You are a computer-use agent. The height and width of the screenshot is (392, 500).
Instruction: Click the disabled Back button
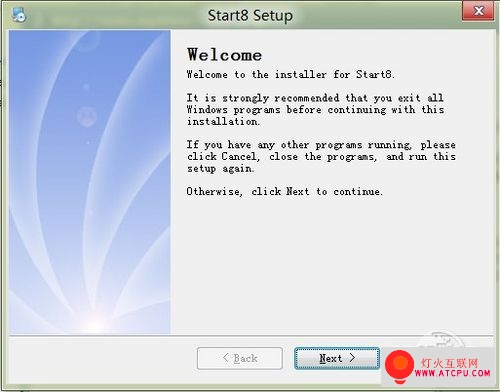(240, 358)
